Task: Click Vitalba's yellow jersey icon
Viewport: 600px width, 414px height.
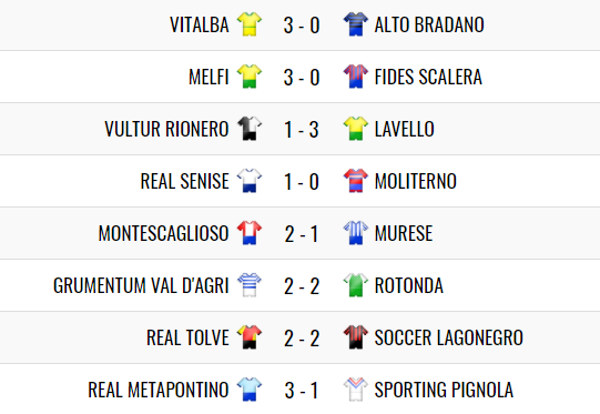Action: click(x=249, y=24)
